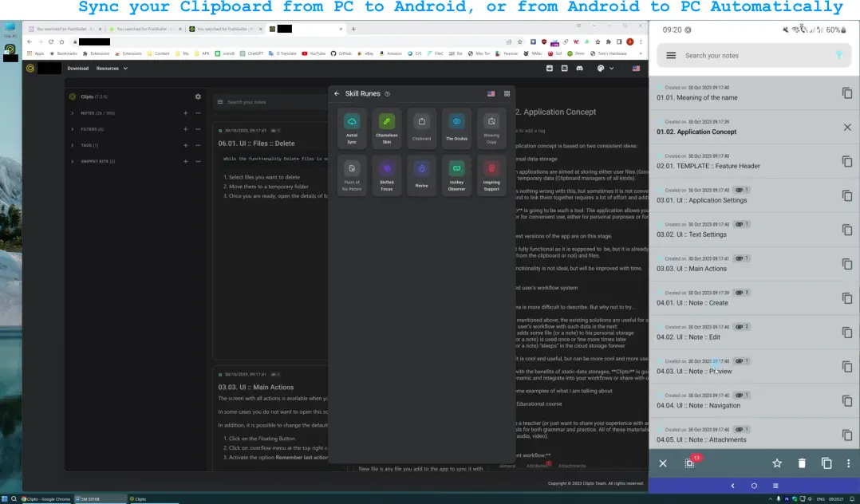This screenshot has width=860, height=504.
Task: Open the Hotkey Observer rune
Action: (456, 174)
